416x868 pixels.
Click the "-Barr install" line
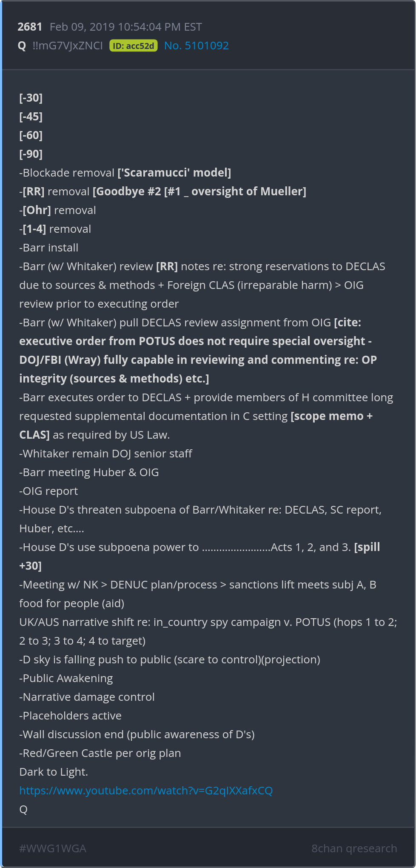pyautogui.click(x=49, y=248)
